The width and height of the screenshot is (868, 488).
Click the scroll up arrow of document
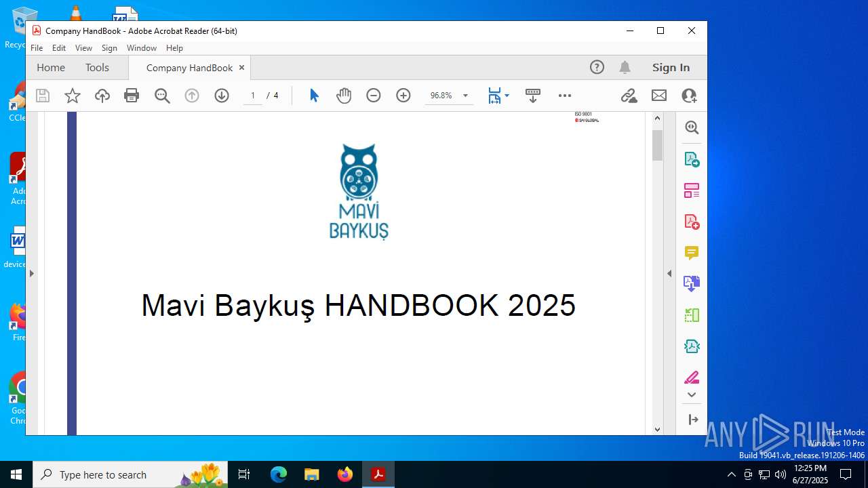[x=657, y=118]
